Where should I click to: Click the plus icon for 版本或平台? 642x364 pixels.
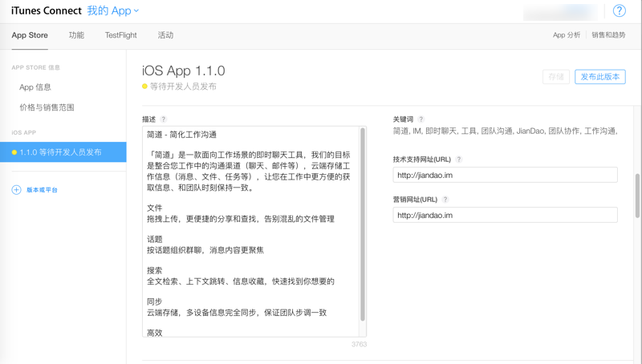[x=16, y=190]
